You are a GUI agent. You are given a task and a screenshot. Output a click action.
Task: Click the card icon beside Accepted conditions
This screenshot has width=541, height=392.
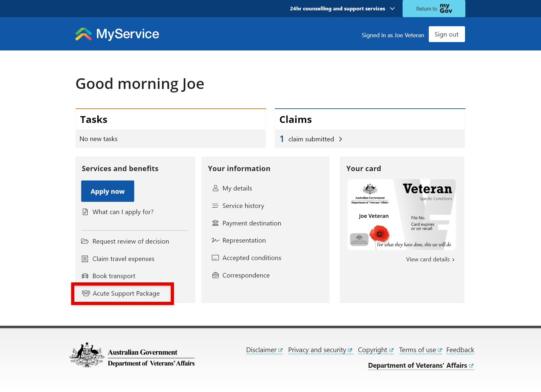(215, 258)
